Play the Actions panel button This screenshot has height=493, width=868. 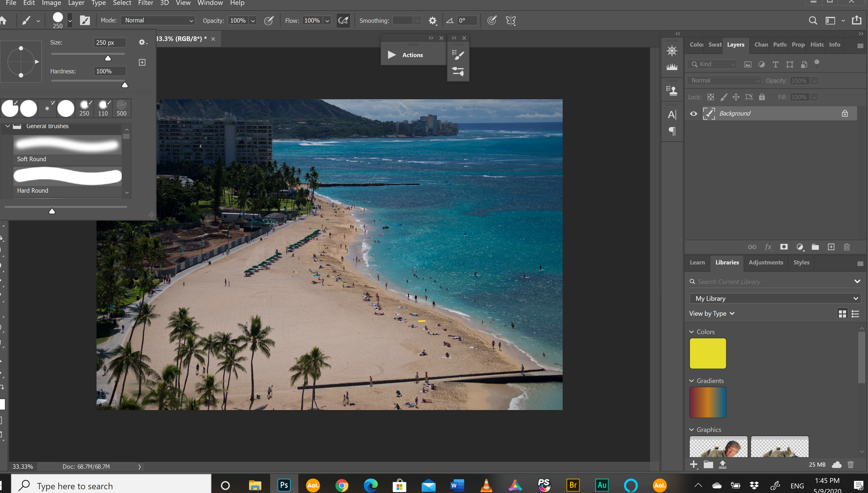[392, 55]
